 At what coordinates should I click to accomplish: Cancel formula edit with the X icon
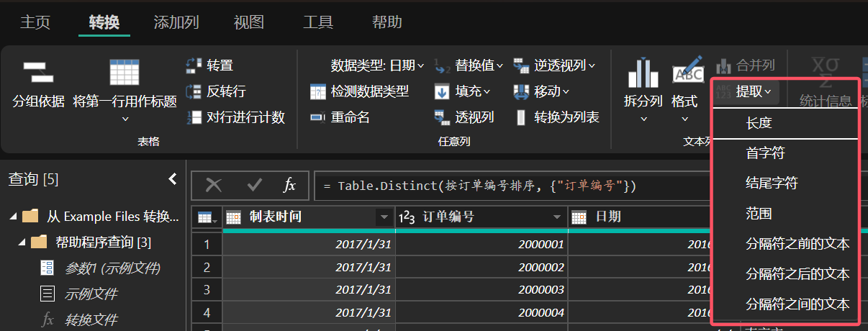[214, 186]
